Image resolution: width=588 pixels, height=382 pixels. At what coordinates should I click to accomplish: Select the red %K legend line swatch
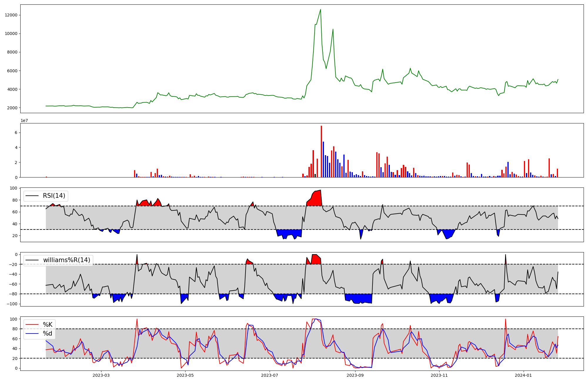32,324
